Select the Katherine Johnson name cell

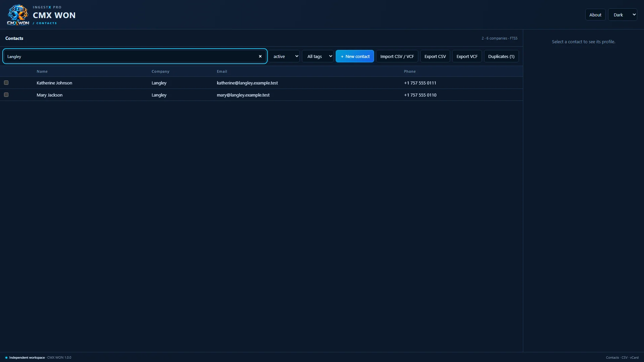tap(54, 83)
